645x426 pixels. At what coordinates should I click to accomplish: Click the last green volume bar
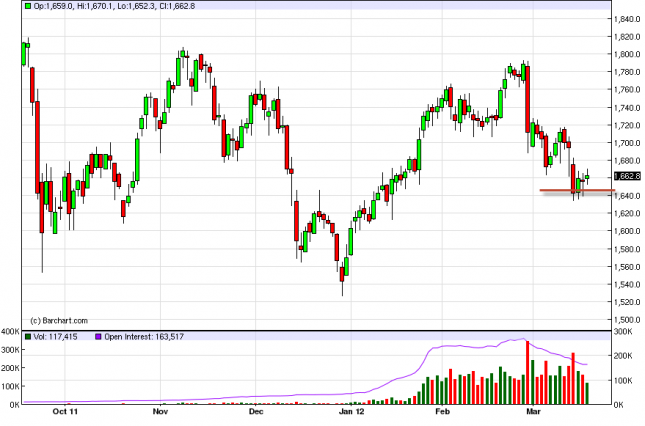pos(587,394)
